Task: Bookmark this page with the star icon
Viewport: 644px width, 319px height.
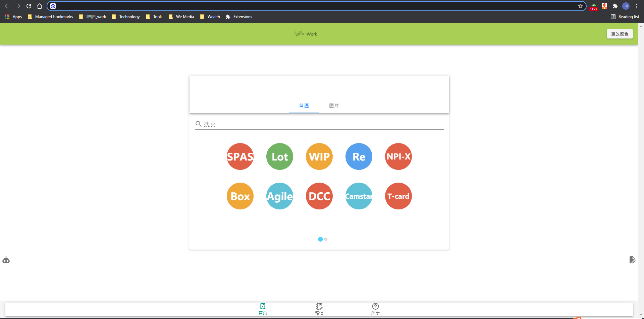Action: pyautogui.click(x=580, y=6)
